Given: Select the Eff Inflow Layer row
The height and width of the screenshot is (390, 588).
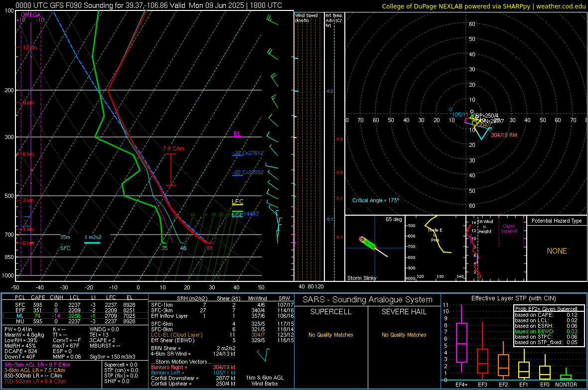Looking at the screenshot, I should pos(222,316).
